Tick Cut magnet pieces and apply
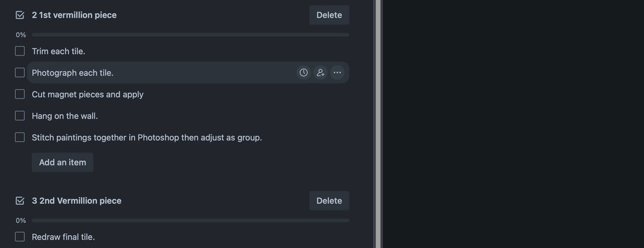644x248 pixels. (x=20, y=94)
